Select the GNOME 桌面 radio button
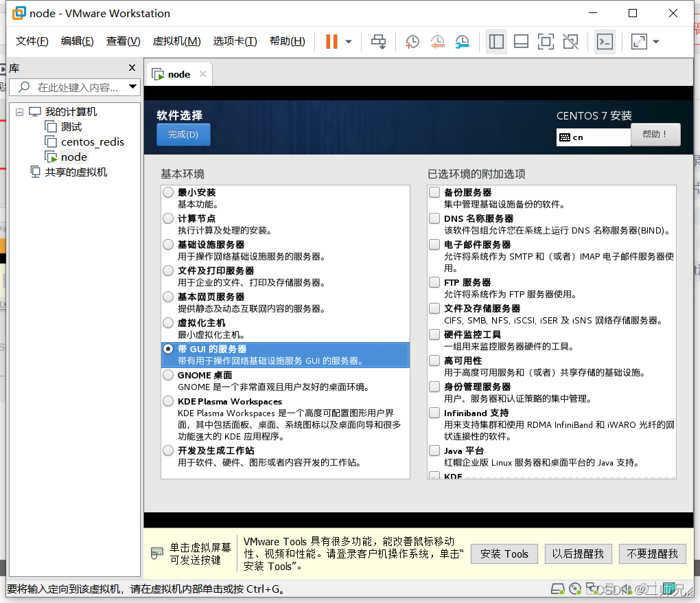700x603 pixels. (168, 375)
